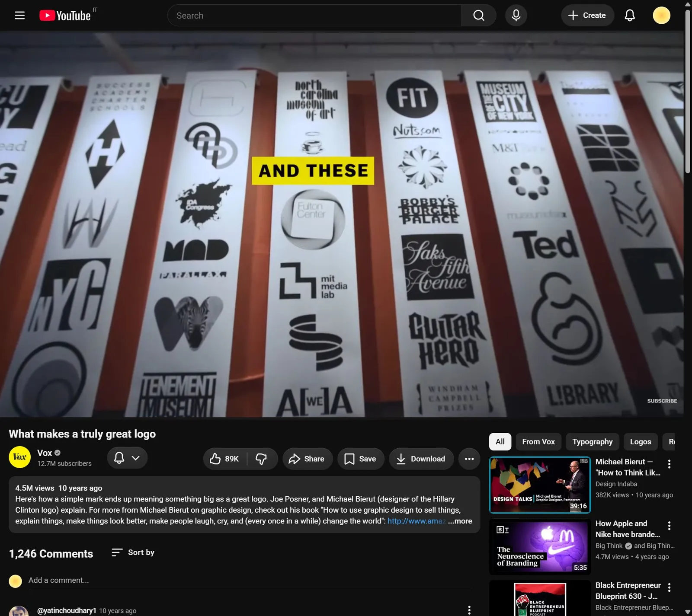This screenshot has width=692, height=616.
Task: Click the magnifier search button
Action: click(x=478, y=16)
